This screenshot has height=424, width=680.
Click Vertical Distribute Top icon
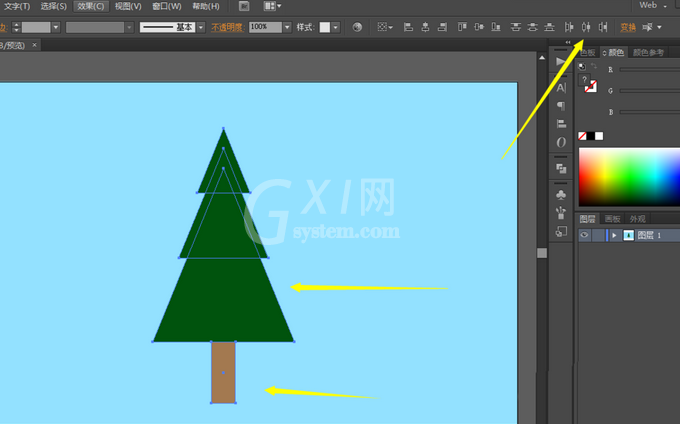[x=516, y=27]
